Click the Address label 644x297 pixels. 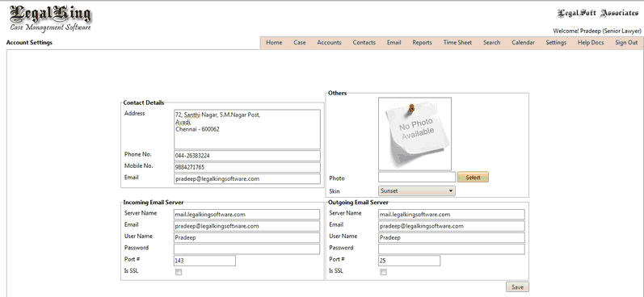tap(134, 114)
